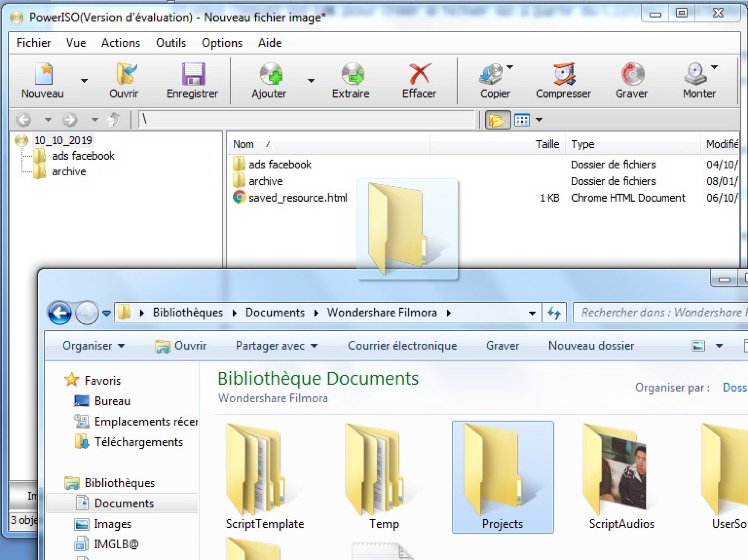Select archive folder in file list
748x560 pixels.
point(266,181)
